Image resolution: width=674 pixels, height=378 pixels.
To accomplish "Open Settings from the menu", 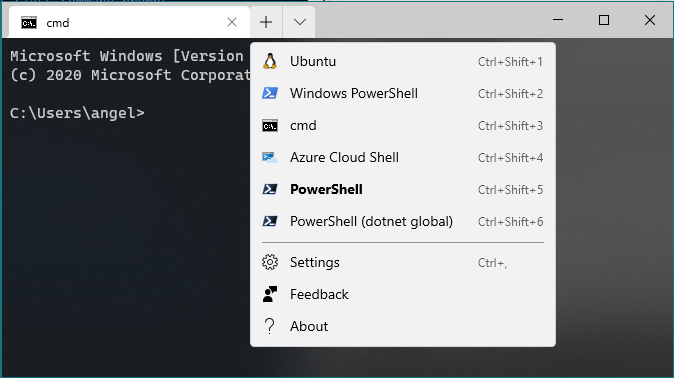I will [x=403, y=262].
